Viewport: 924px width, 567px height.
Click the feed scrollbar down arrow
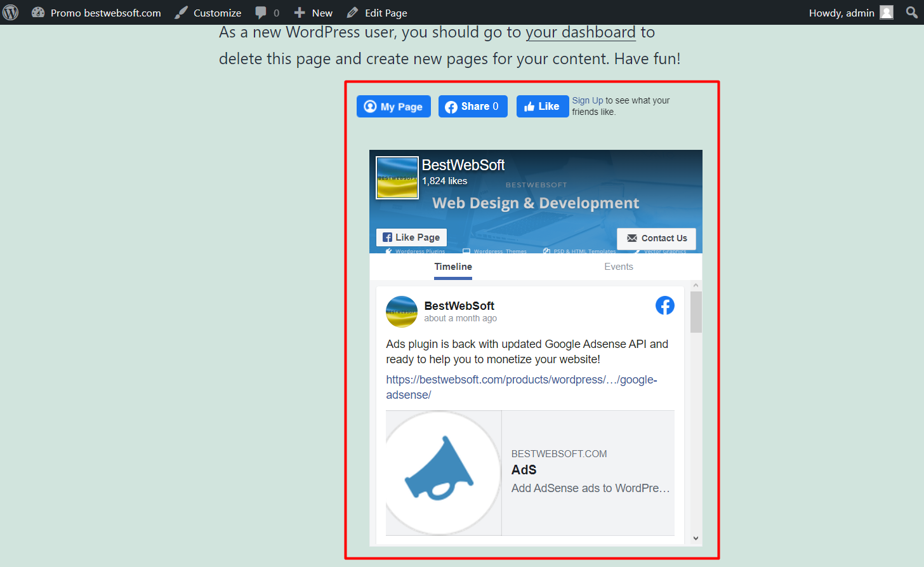[x=696, y=538]
